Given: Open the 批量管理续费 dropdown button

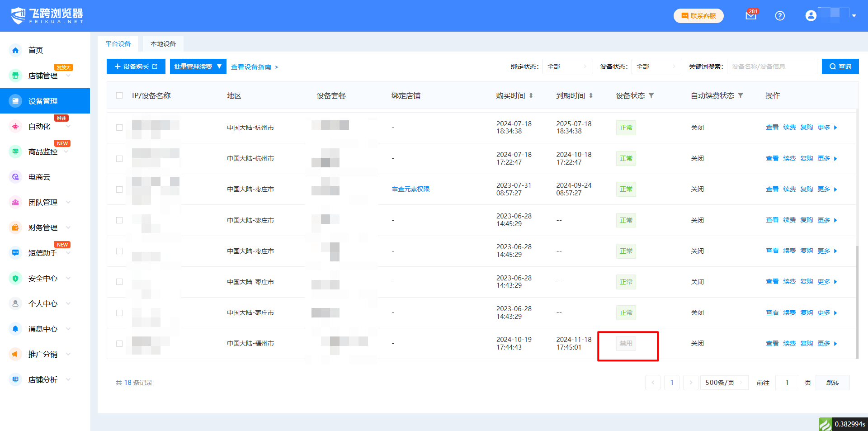Looking at the screenshot, I should (198, 66).
